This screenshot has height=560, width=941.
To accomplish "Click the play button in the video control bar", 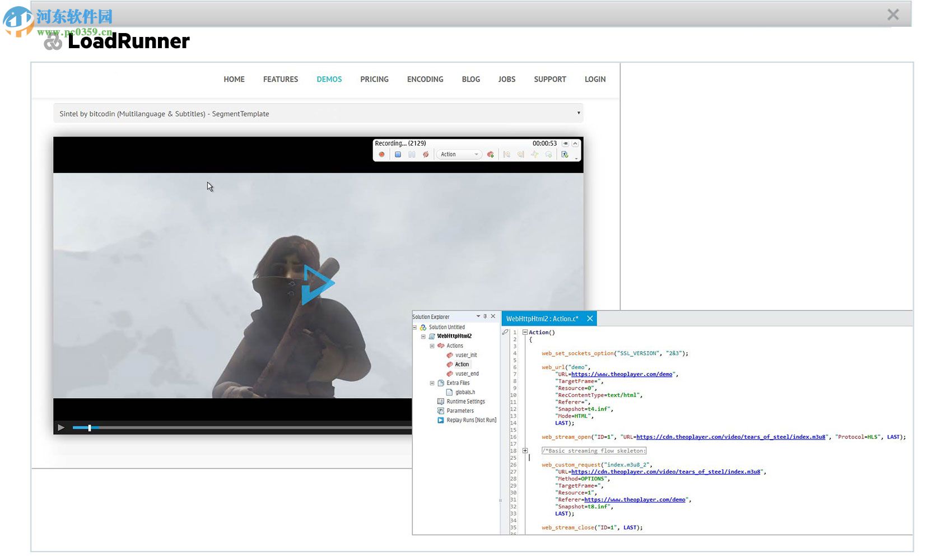I will coord(61,428).
